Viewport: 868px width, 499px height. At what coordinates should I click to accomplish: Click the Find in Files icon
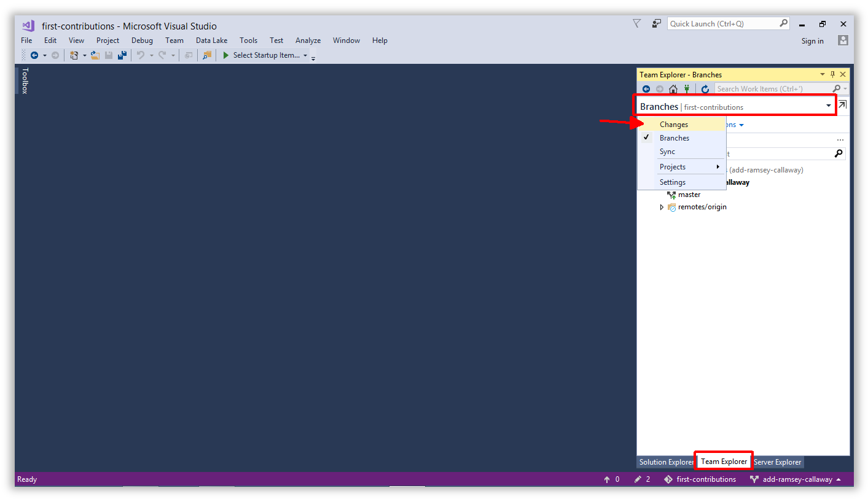206,55
